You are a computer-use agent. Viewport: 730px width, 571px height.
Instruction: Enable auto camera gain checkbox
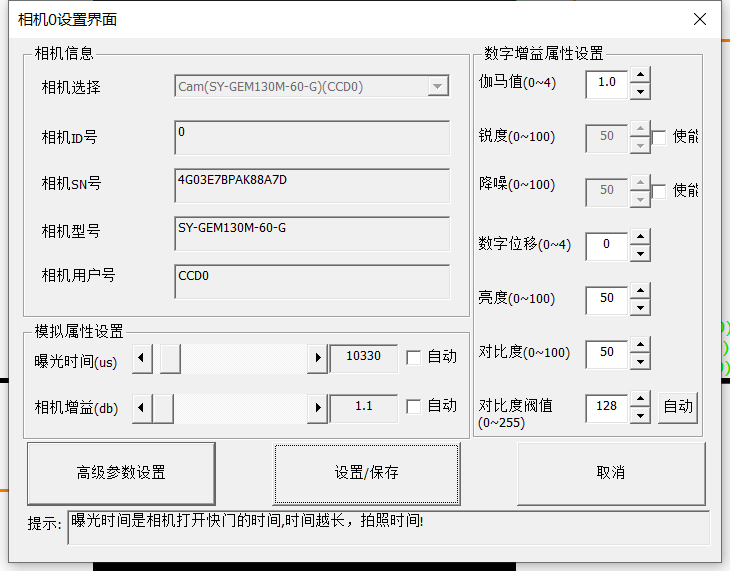(413, 406)
